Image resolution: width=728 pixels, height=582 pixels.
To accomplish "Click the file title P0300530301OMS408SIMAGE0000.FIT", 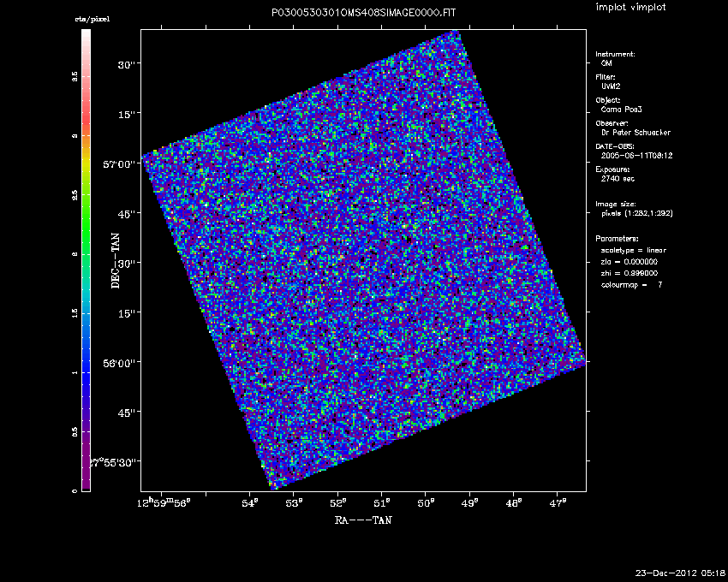I will tap(363, 13).
